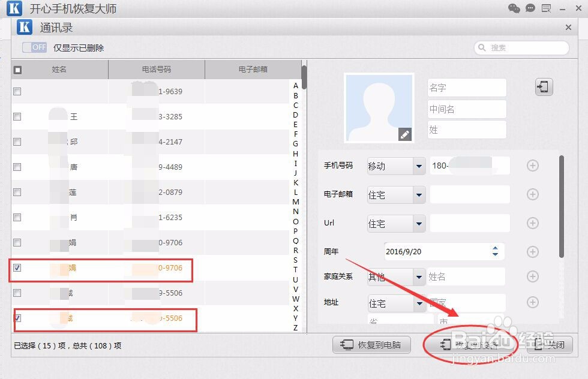Viewport: 588px width, 379px height.
Task: Click the search magnifier icon
Action: [482, 48]
